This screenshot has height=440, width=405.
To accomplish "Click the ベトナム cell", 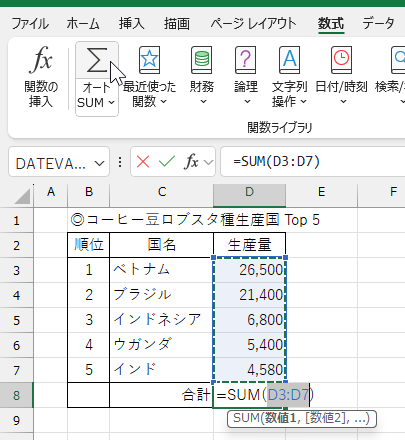I will (x=162, y=270).
